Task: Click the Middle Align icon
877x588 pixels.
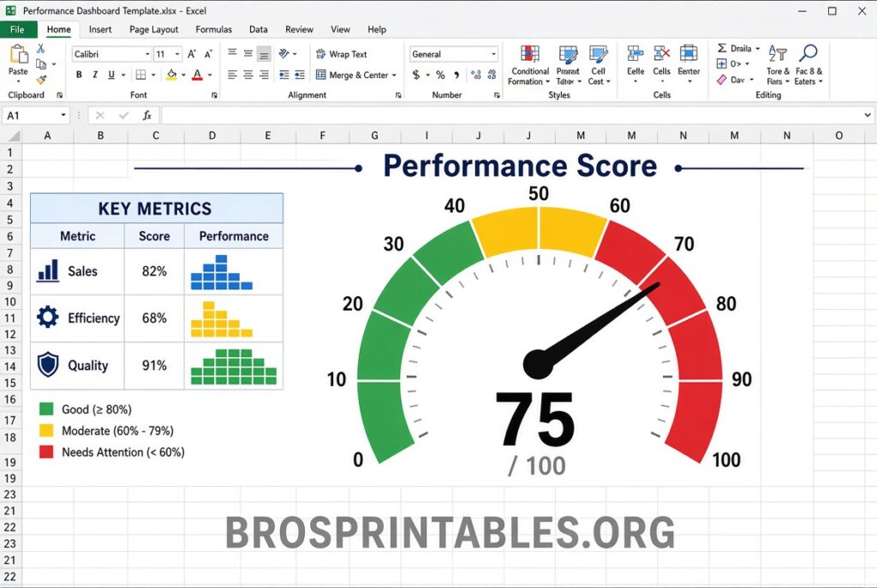Action: click(x=248, y=53)
